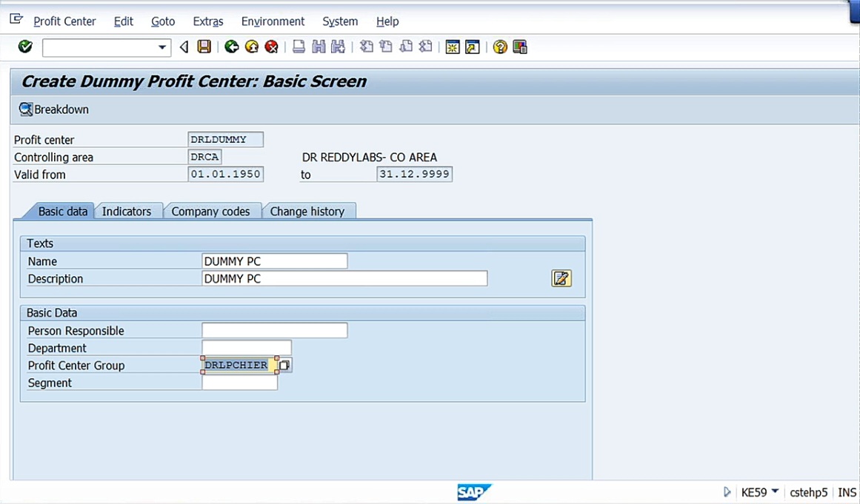This screenshot has width=860, height=504.
Task: Click the red Cancel icon
Action: point(272,47)
